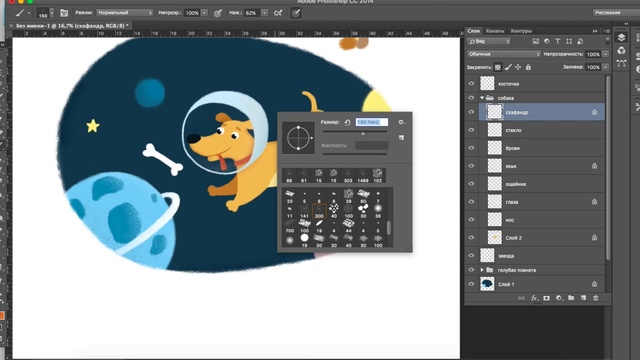This screenshot has width=640, height=360.
Task: Filter layers by adjustment layers icon
Action: tap(547, 41)
